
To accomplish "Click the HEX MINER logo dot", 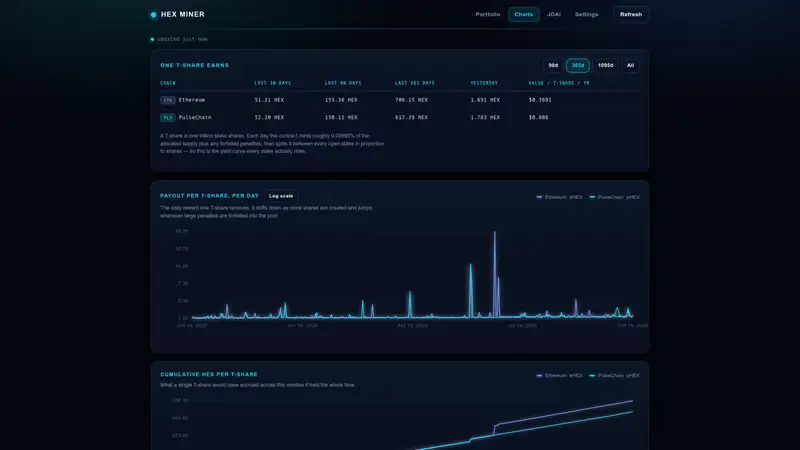I will click(x=153, y=15).
